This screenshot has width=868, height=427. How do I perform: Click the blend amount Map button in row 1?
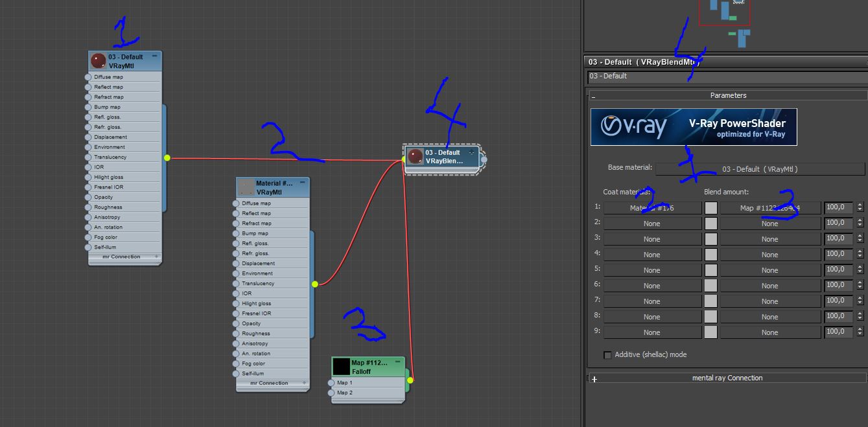pyautogui.click(x=770, y=208)
